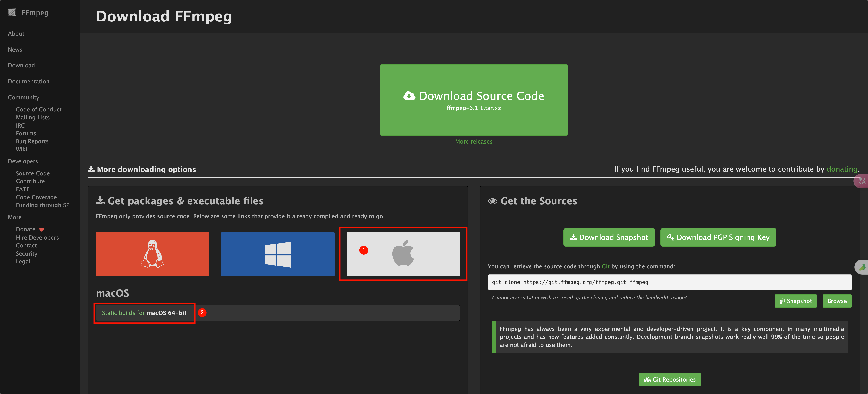Open Code Coverage sidebar link

[36, 197]
